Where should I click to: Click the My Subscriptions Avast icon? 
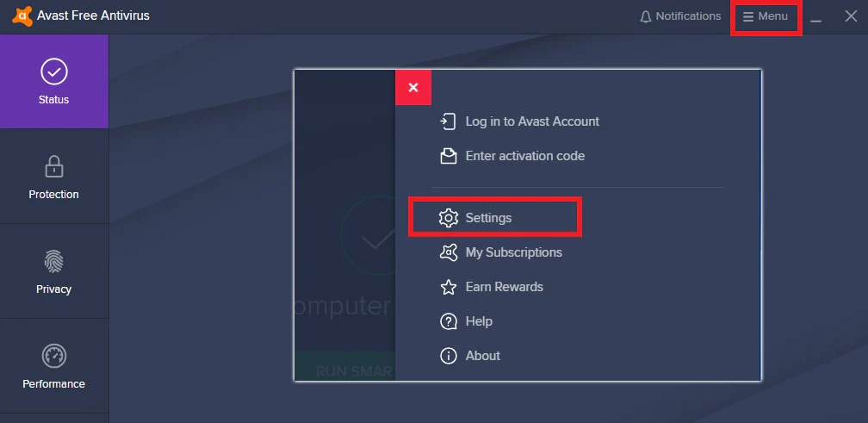click(x=449, y=252)
